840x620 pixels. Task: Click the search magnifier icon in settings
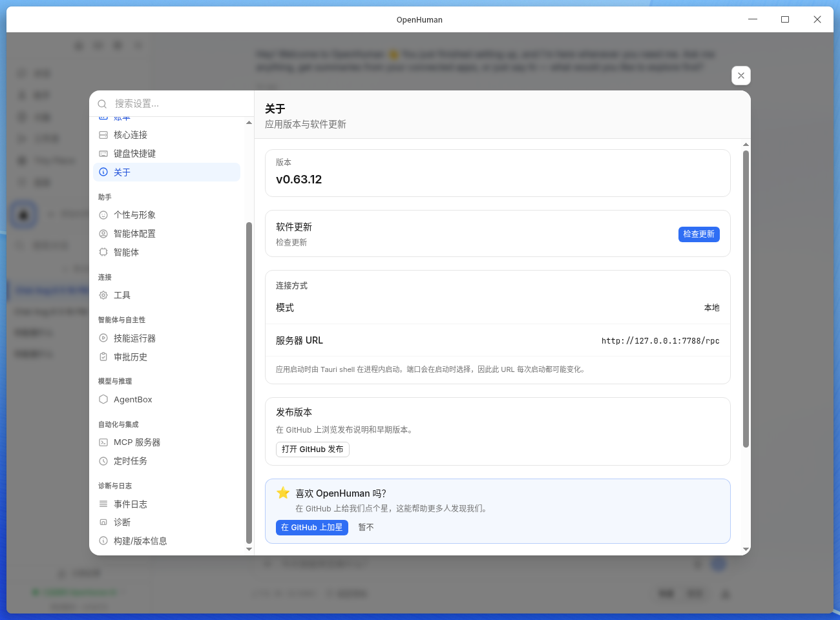coord(102,104)
